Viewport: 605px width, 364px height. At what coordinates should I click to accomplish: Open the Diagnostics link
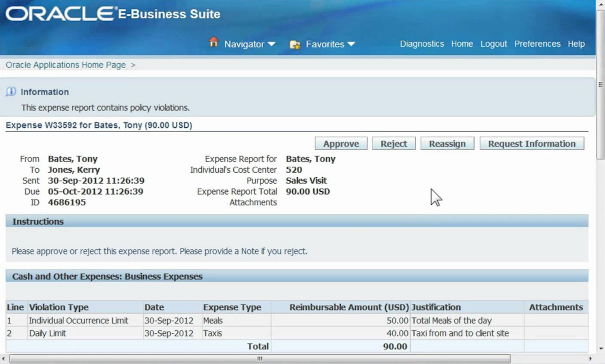[422, 44]
